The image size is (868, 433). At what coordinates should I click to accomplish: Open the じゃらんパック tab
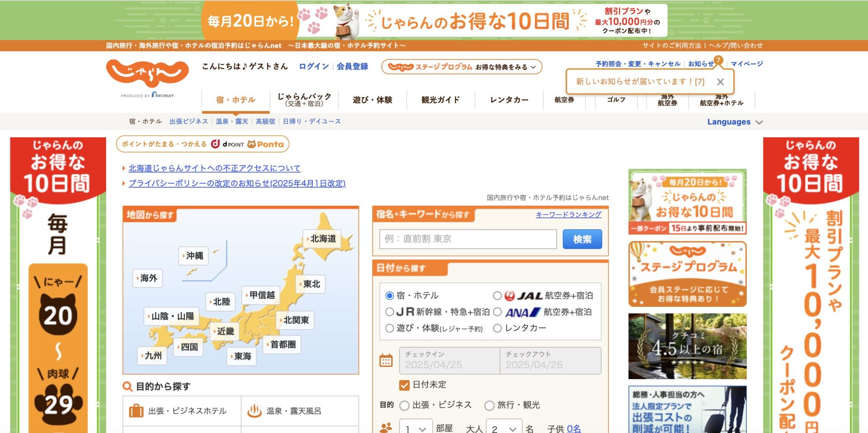(304, 100)
